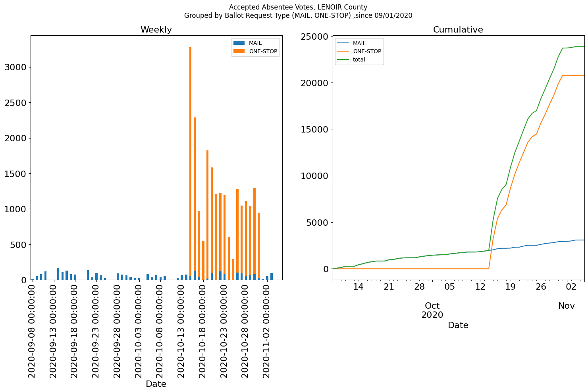Click the green total line swatch in Cumulative legend
588x392 pixels.
coord(343,60)
